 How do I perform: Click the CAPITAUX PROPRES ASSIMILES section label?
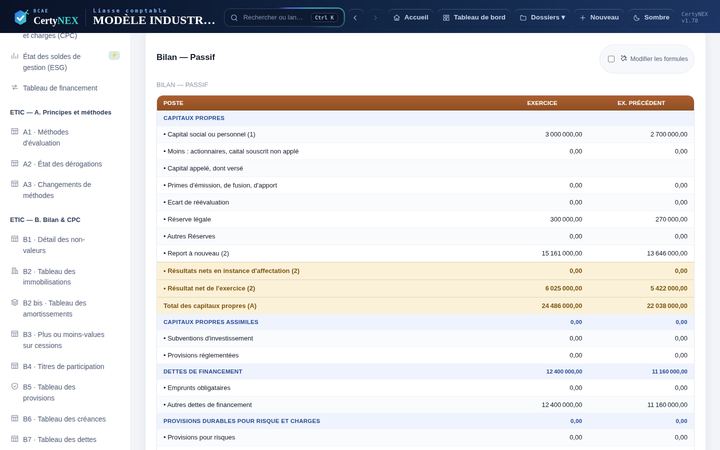211,322
